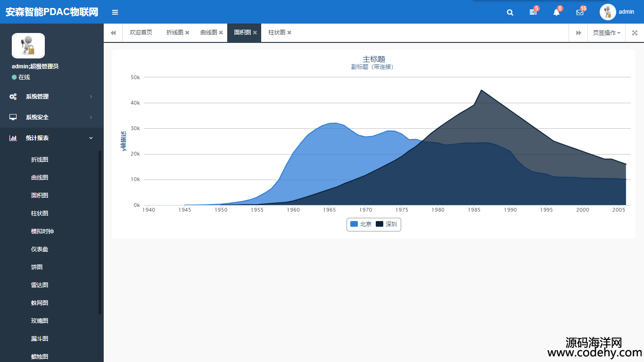Open 面积图 in the sidebar
This screenshot has width=644, height=362.
[40, 196]
